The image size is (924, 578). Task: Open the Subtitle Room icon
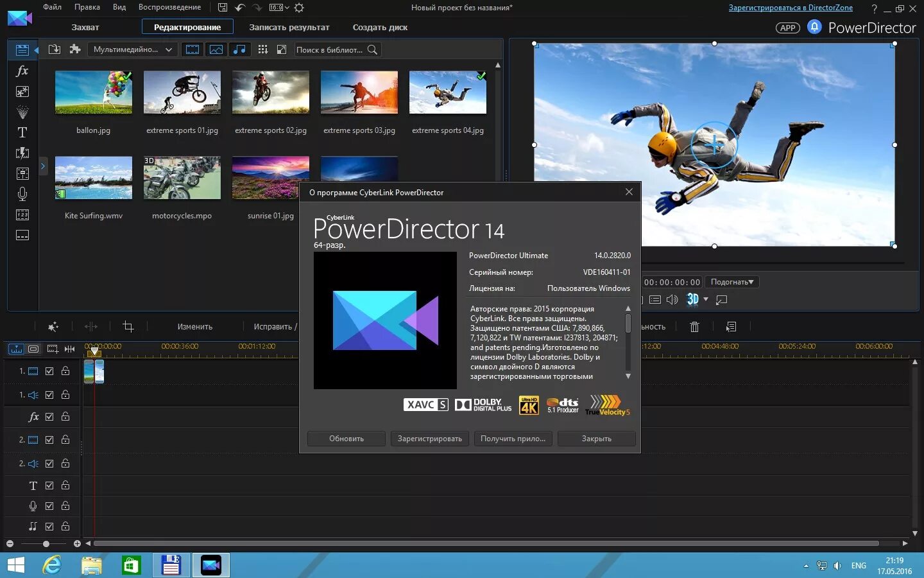pyautogui.click(x=22, y=235)
